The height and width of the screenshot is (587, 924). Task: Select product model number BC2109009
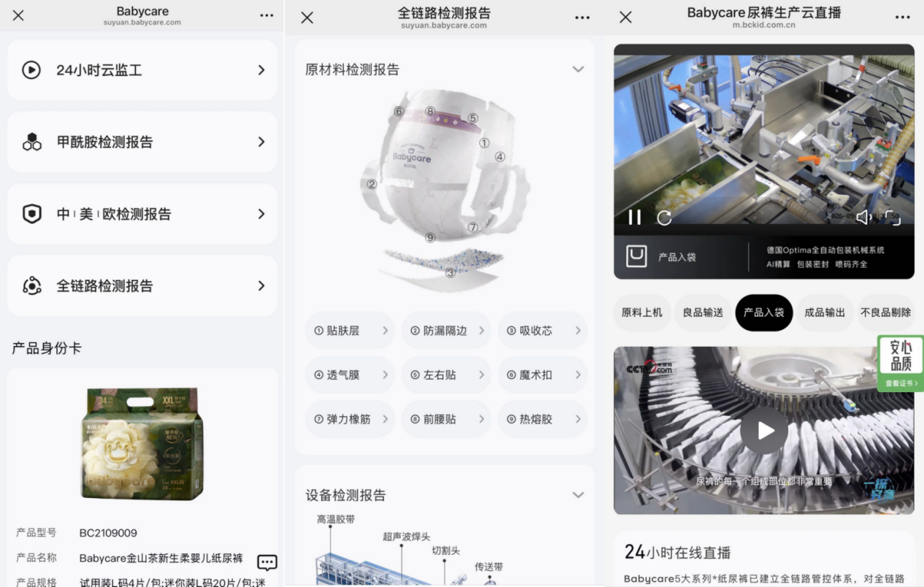coord(108,533)
